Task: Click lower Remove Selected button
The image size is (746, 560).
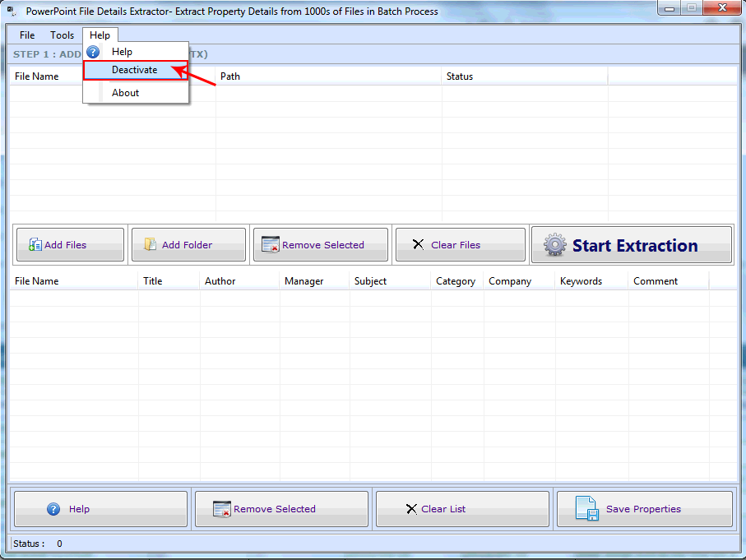Action: (281, 509)
